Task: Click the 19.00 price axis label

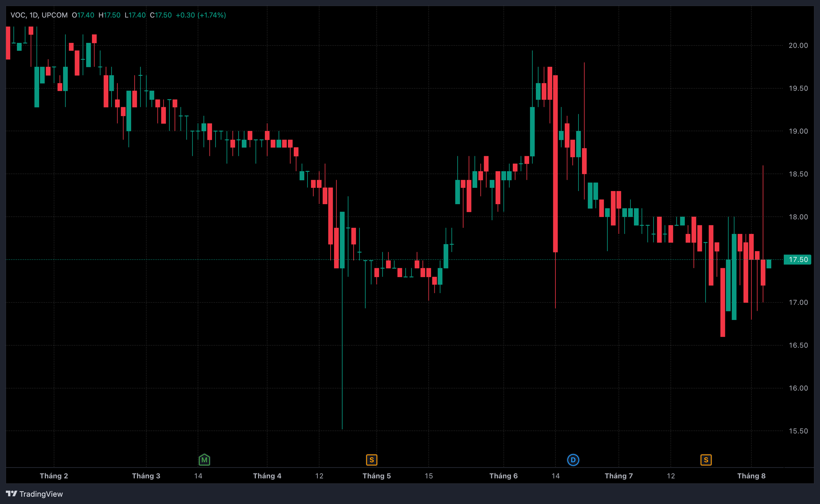Action: click(x=798, y=131)
